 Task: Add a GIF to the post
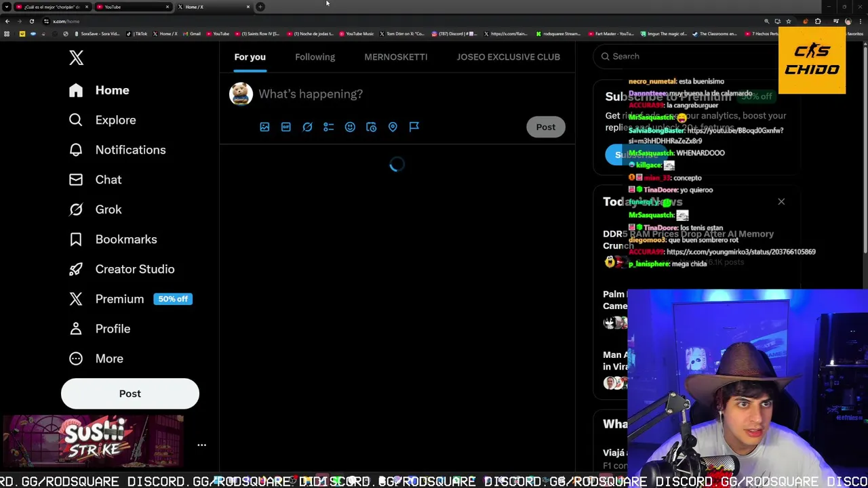pos(286,127)
